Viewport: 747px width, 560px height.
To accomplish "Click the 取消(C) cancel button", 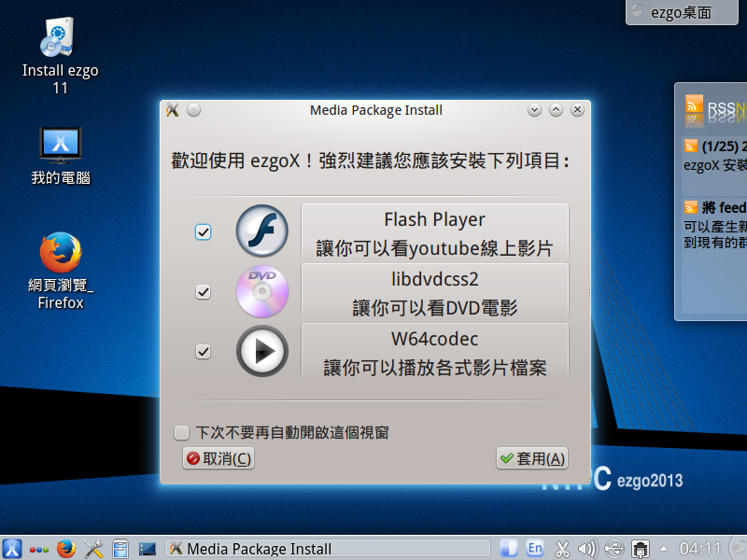I will click(x=218, y=458).
